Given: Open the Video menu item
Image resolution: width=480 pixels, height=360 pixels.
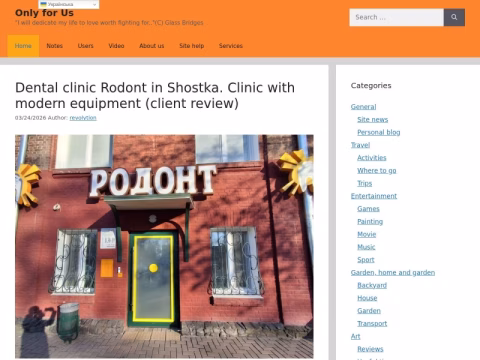Looking at the screenshot, I should 116,46.
